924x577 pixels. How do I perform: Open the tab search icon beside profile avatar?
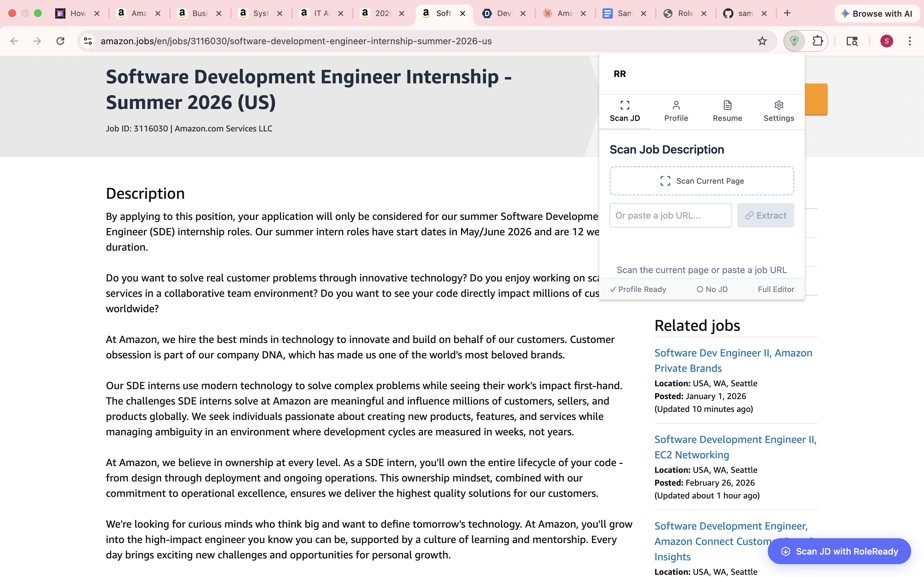pyautogui.click(x=852, y=41)
